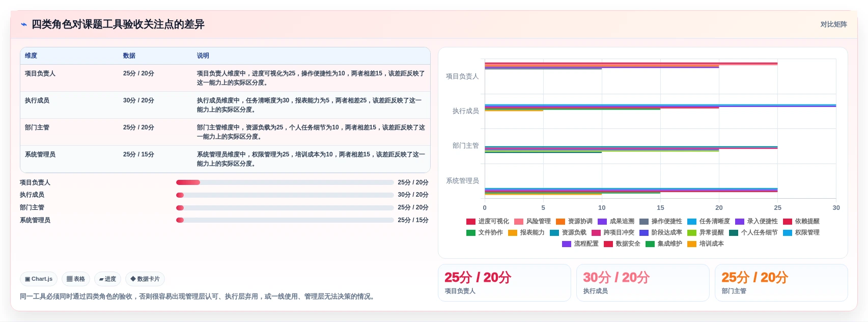Open the 执行成员 stat card showing 30分 / 20分

(643, 283)
